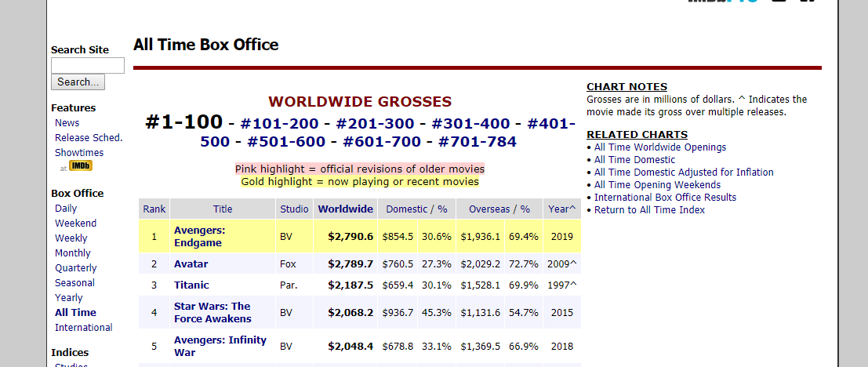The width and height of the screenshot is (868, 367).
Task: Open Avengers: Endgame movie page
Action: click(x=199, y=236)
